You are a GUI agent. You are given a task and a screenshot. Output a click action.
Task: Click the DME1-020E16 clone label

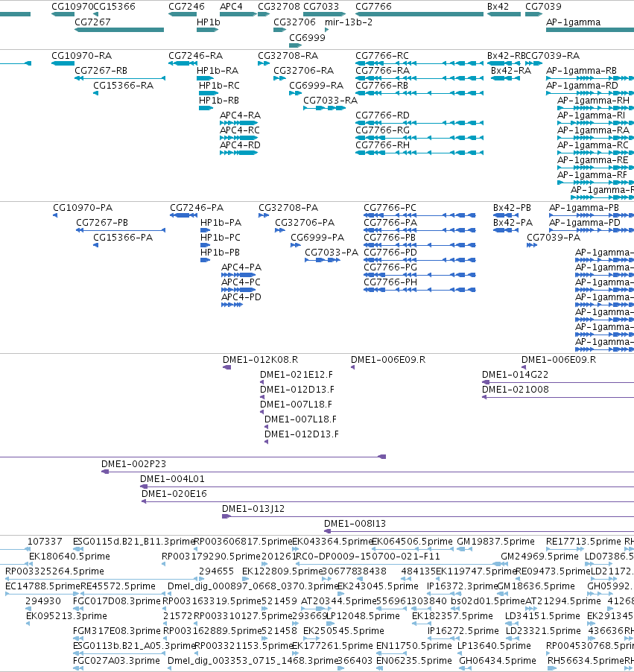pos(174,494)
